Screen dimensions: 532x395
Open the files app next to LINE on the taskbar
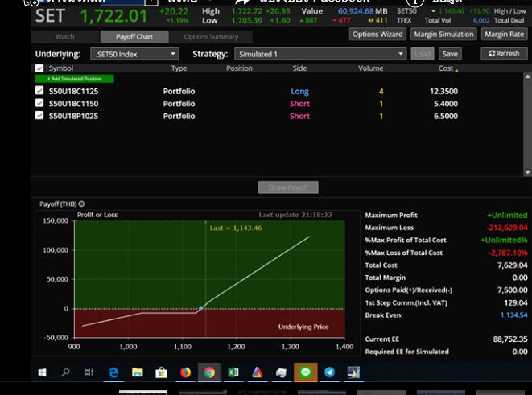(x=281, y=373)
